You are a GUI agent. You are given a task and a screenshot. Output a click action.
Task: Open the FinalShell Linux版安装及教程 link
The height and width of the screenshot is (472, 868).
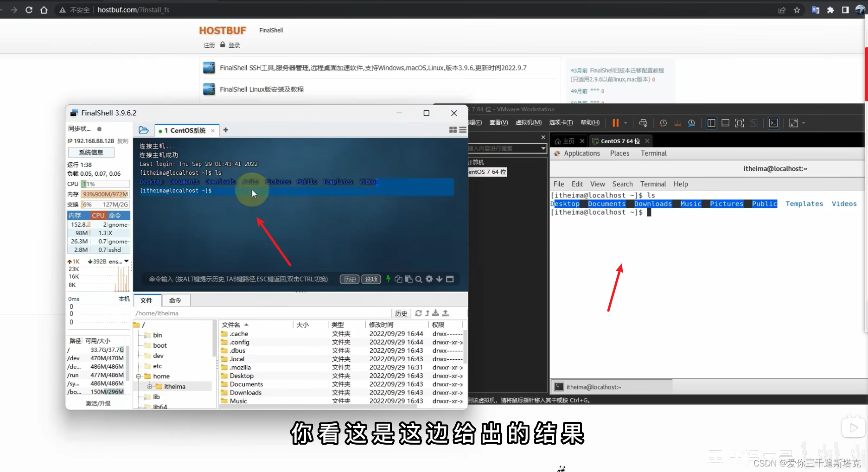click(262, 89)
